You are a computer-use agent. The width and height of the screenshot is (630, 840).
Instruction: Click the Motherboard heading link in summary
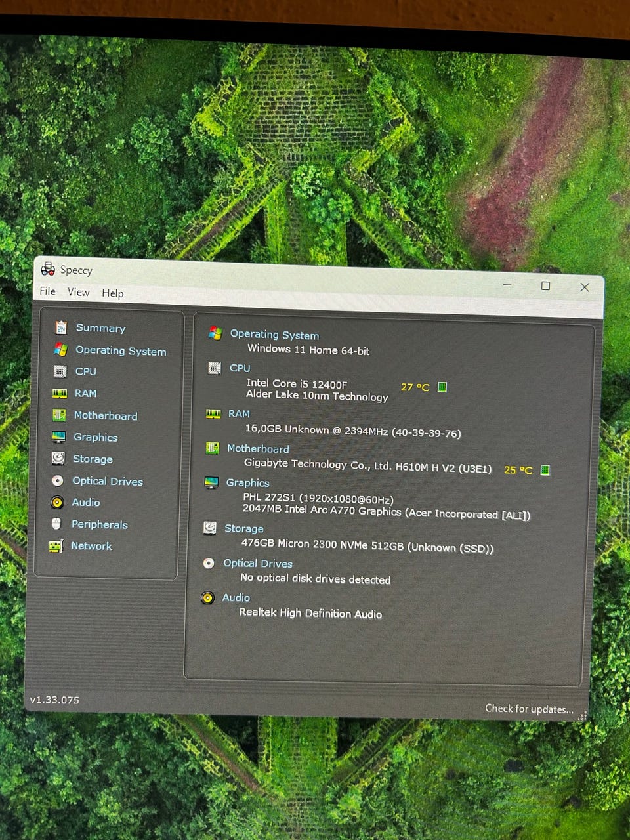point(258,449)
